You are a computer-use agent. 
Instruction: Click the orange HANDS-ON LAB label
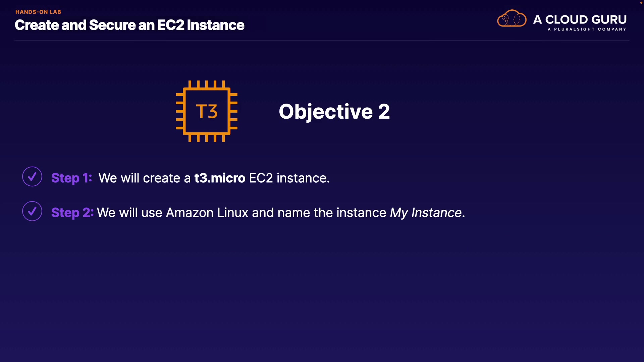[38, 12]
